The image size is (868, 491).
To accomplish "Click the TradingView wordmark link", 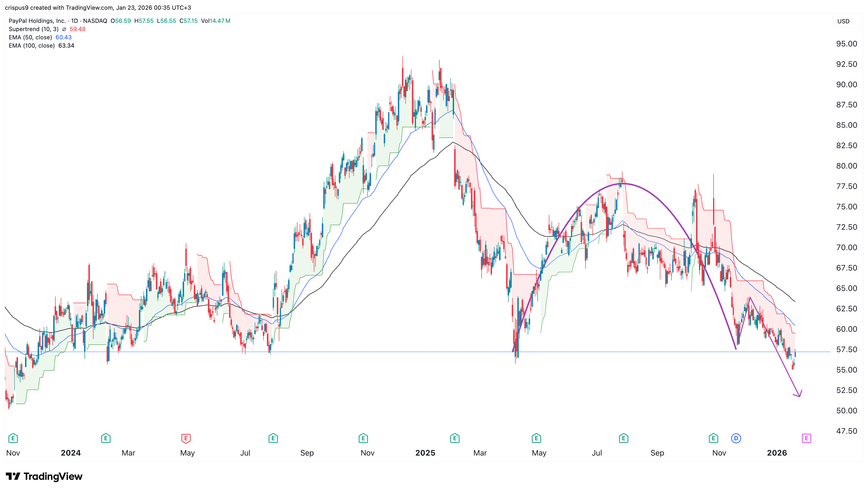I will tap(54, 476).
